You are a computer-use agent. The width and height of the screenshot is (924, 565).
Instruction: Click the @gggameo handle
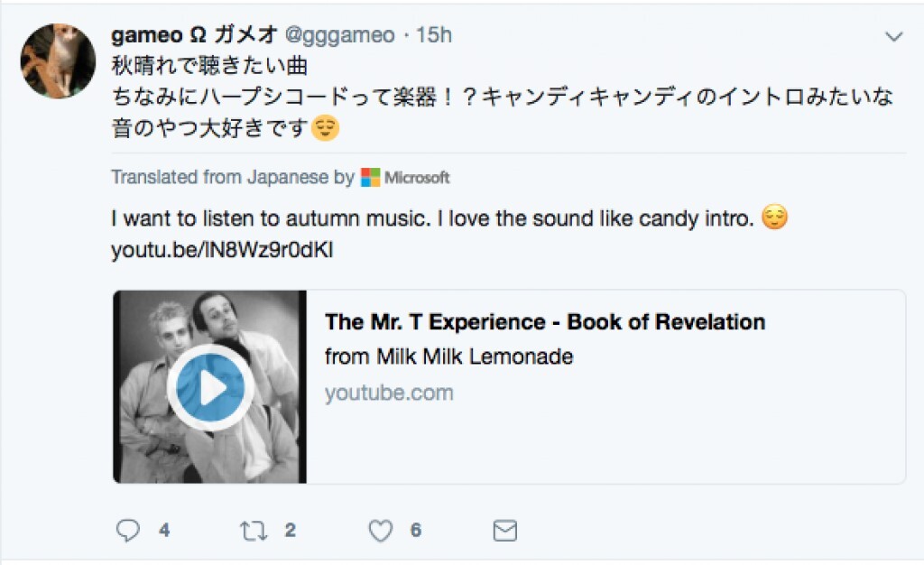(340, 35)
